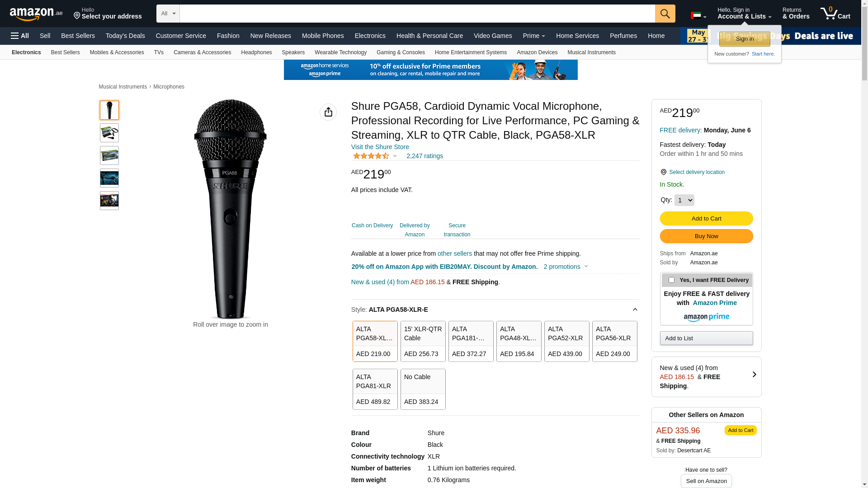Open the Qty quantity dropdown

click(684, 200)
